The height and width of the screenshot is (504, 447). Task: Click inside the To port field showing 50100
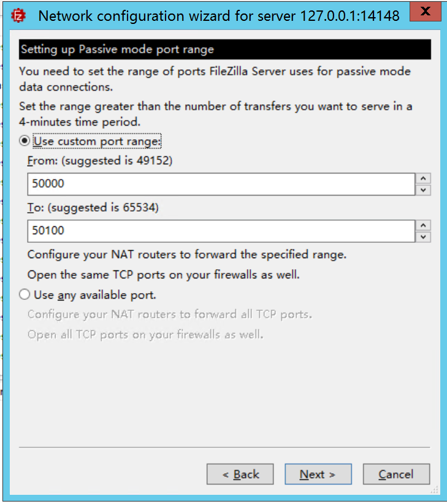221,231
